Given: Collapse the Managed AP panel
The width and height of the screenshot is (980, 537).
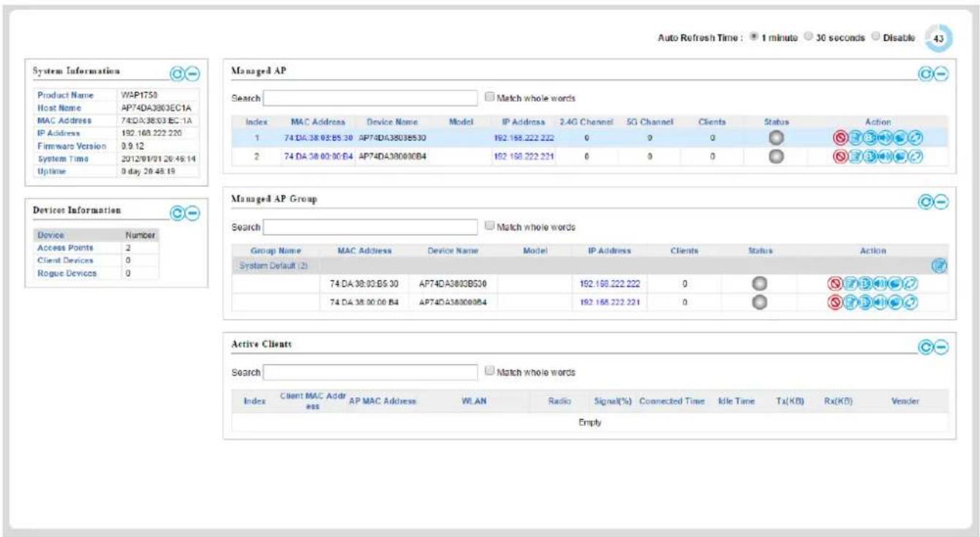Looking at the screenshot, I should (x=942, y=75).
